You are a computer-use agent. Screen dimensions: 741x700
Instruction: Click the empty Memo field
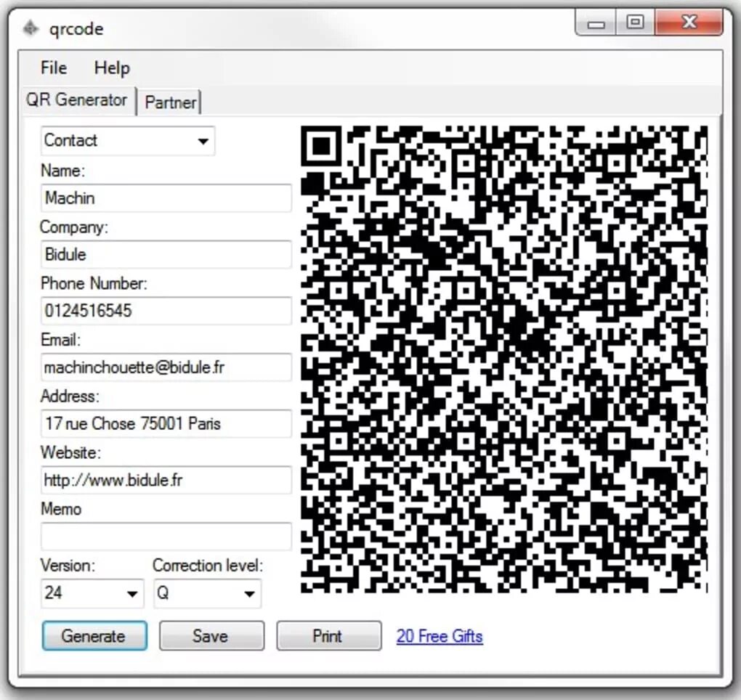(166, 537)
